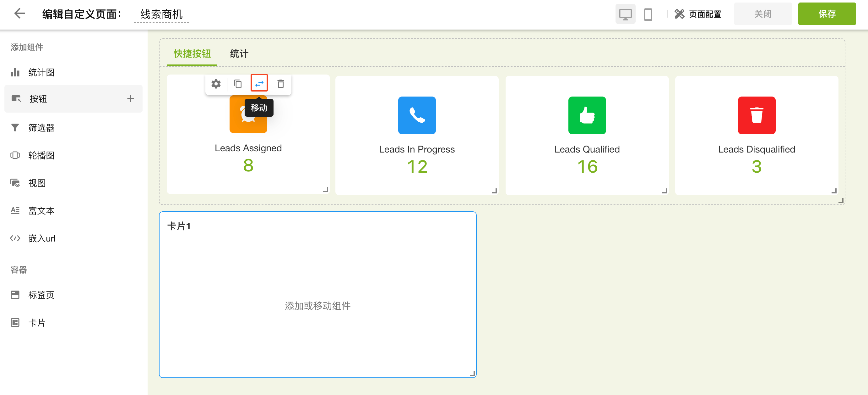The width and height of the screenshot is (868, 395).
Task: Add a 统计图 chart component
Action: (41, 72)
